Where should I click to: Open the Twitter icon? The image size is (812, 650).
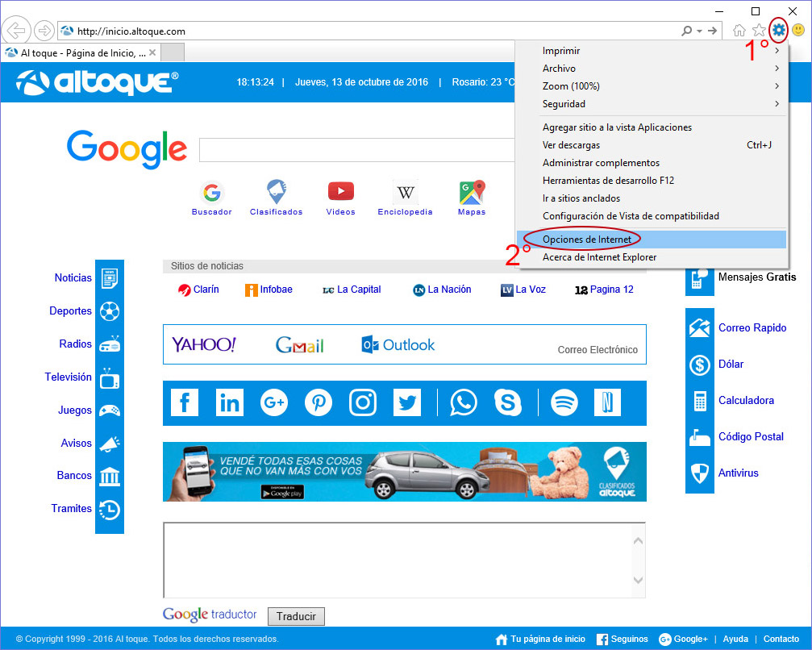click(x=407, y=402)
